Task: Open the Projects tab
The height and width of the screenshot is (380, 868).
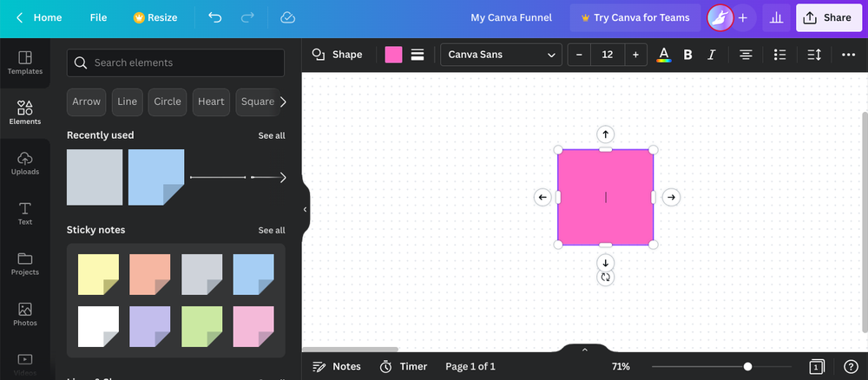Action: pos(25,264)
